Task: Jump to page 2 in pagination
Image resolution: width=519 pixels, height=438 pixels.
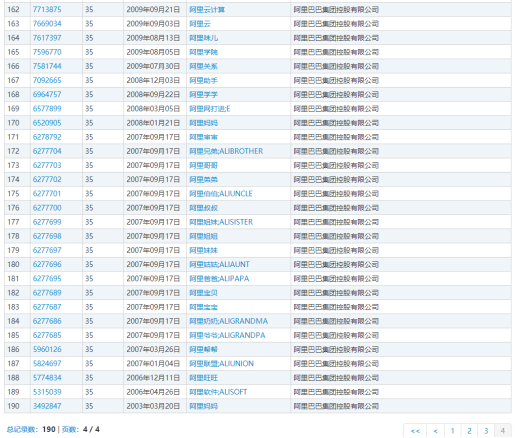Action: coord(469,431)
